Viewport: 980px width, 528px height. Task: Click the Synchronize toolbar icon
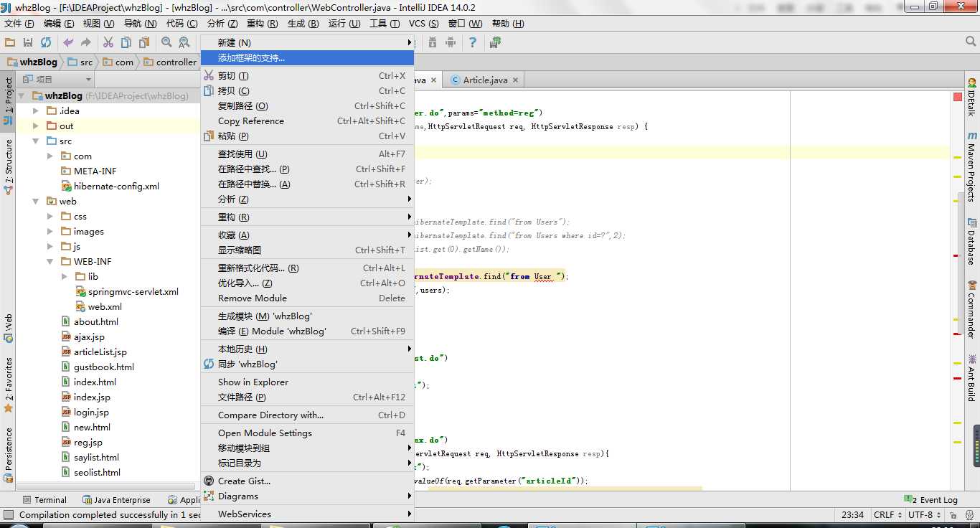point(46,43)
